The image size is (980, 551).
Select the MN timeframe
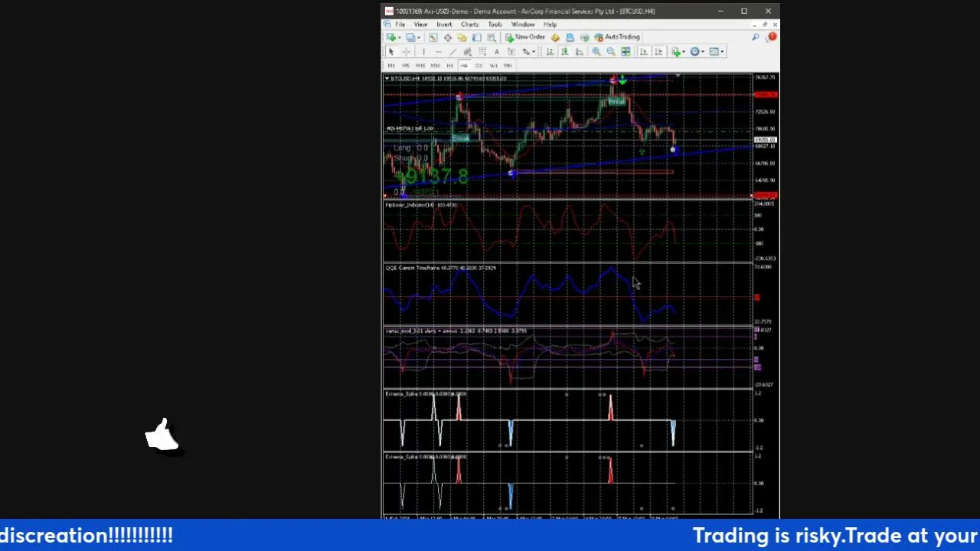(508, 66)
